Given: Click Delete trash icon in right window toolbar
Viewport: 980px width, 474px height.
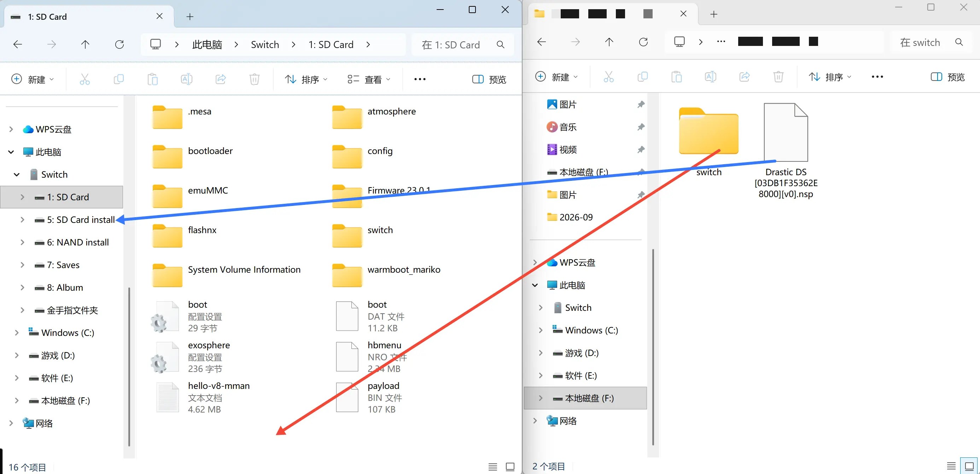Looking at the screenshot, I should coord(778,77).
